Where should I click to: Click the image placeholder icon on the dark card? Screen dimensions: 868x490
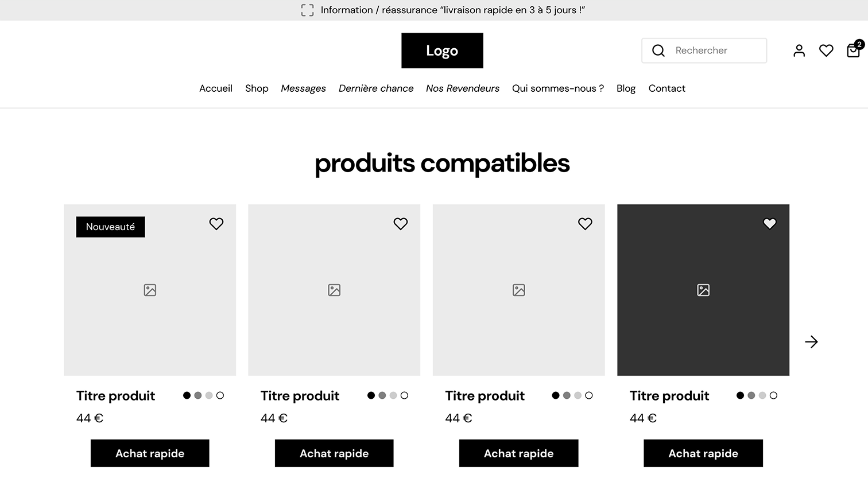click(703, 290)
